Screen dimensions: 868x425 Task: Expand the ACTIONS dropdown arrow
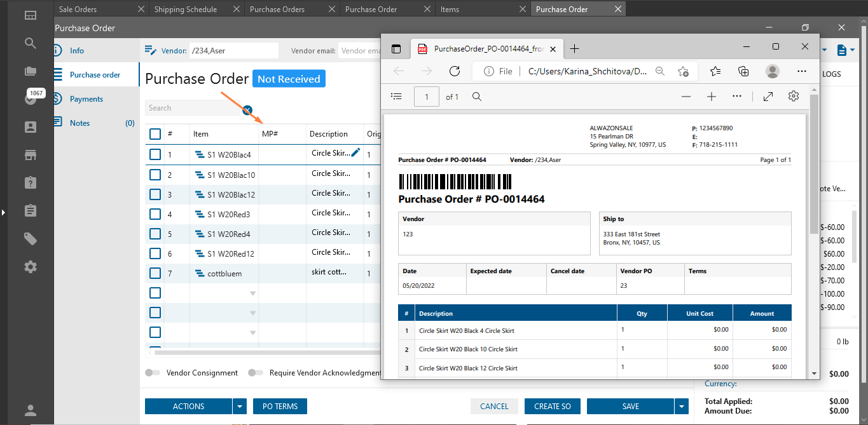click(240, 407)
